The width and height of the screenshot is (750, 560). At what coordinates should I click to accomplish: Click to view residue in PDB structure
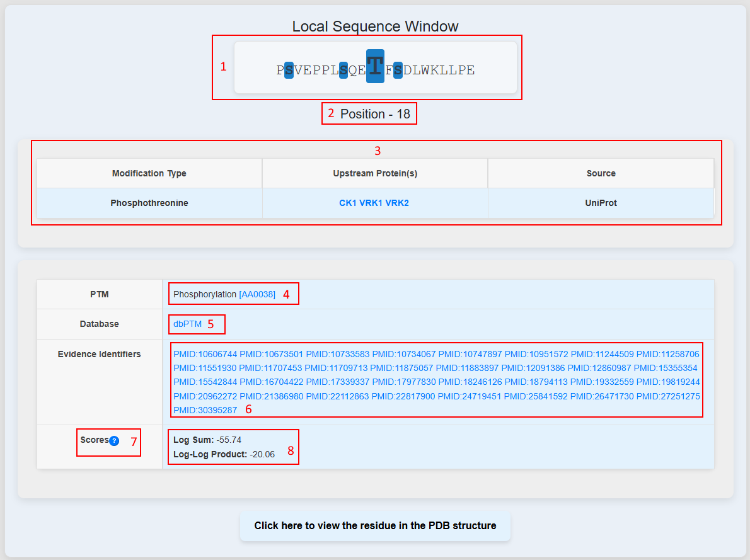click(375, 525)
